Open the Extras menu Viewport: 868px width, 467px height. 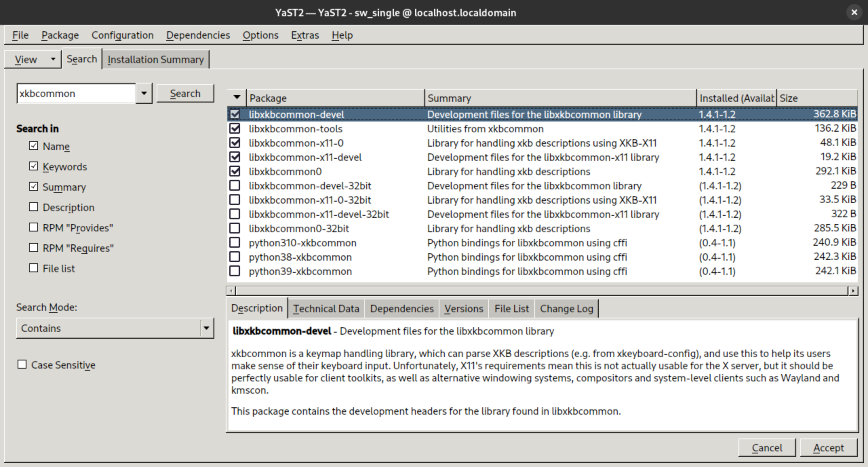[304, 35]
